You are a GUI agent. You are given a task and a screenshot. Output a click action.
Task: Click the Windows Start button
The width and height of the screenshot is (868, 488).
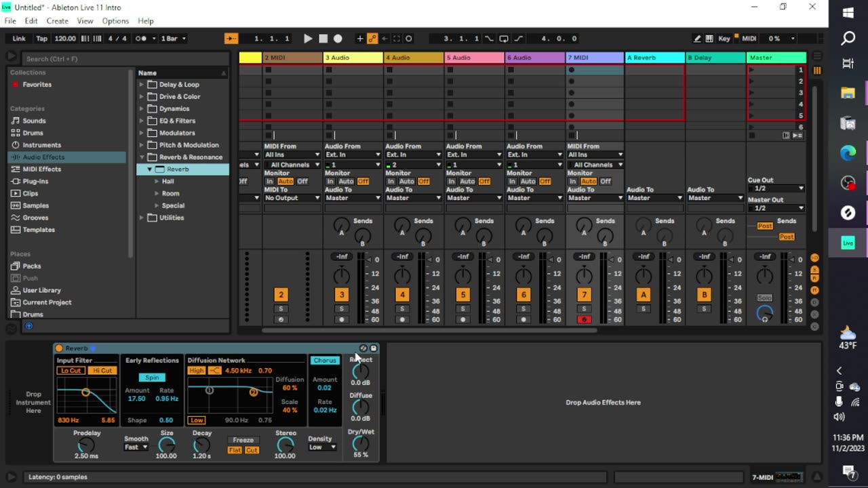click(848, 13)
